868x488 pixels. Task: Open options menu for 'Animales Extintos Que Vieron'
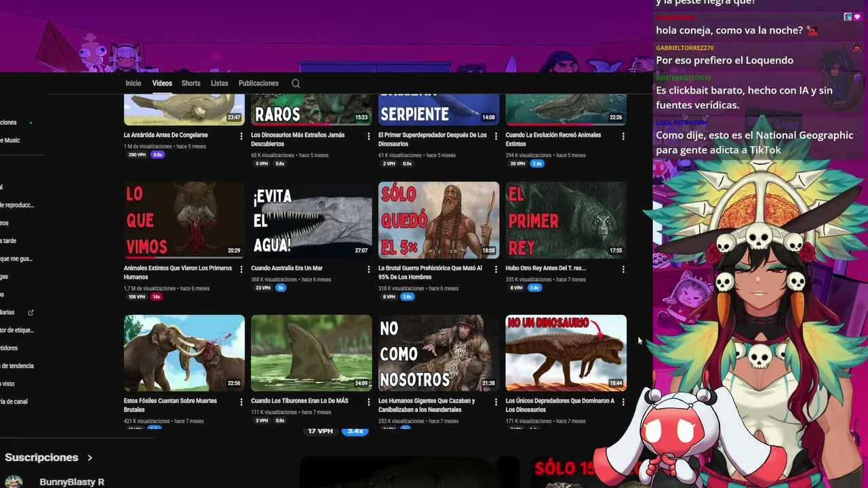point(241,269)
